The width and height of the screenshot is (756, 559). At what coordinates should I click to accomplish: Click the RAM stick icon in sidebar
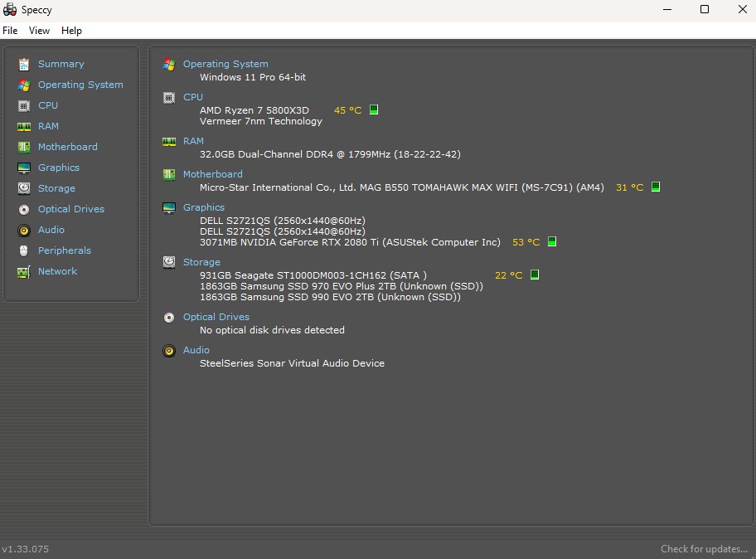point(24,126)
